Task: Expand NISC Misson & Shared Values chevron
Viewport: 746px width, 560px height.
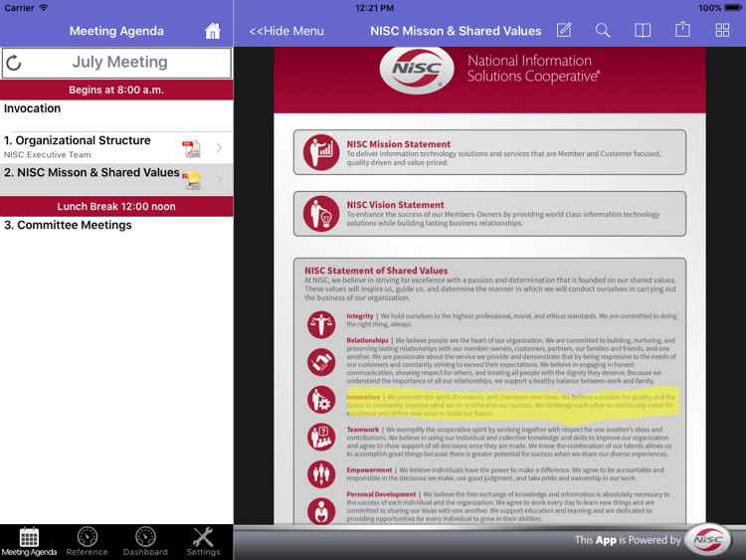Action: point(219,180)
